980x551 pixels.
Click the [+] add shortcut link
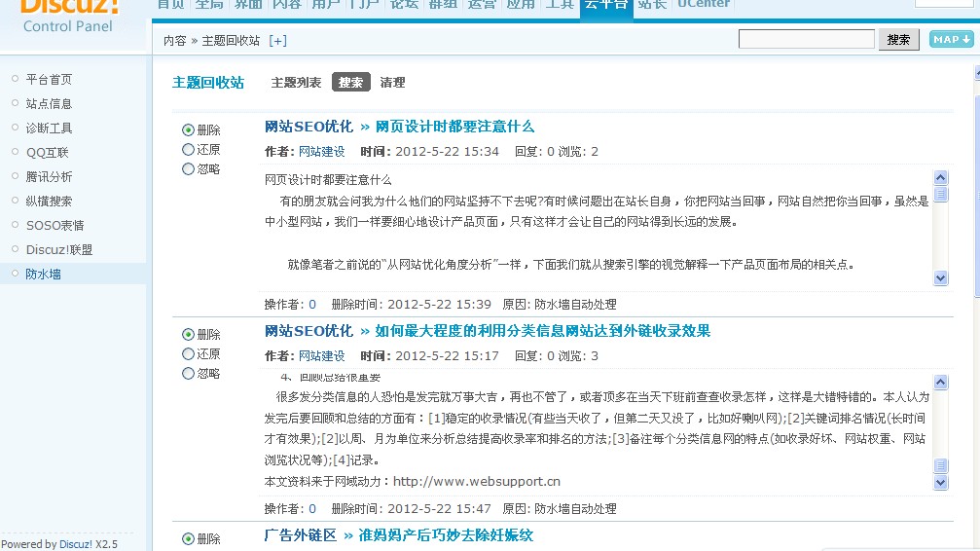click(x=277, y=41)
